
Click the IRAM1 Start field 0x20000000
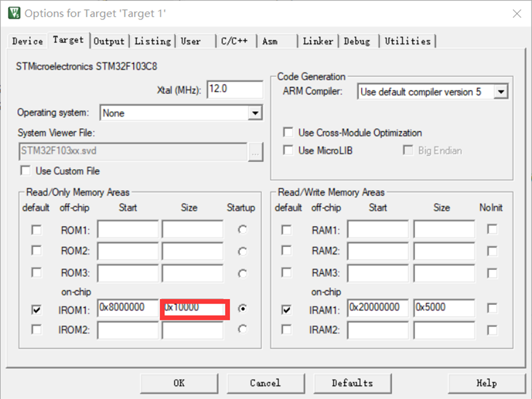pyautogui.click(x=378, y=308)
